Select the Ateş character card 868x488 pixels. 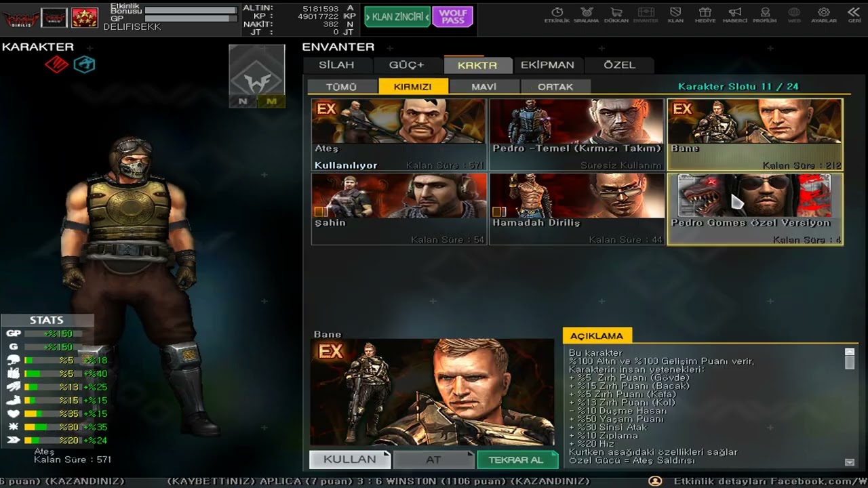399,135
